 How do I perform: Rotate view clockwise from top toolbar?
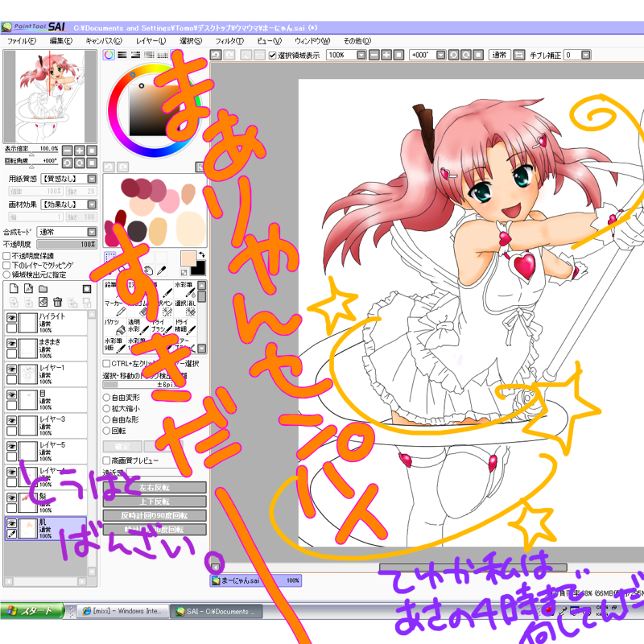(x=466, y=55)
